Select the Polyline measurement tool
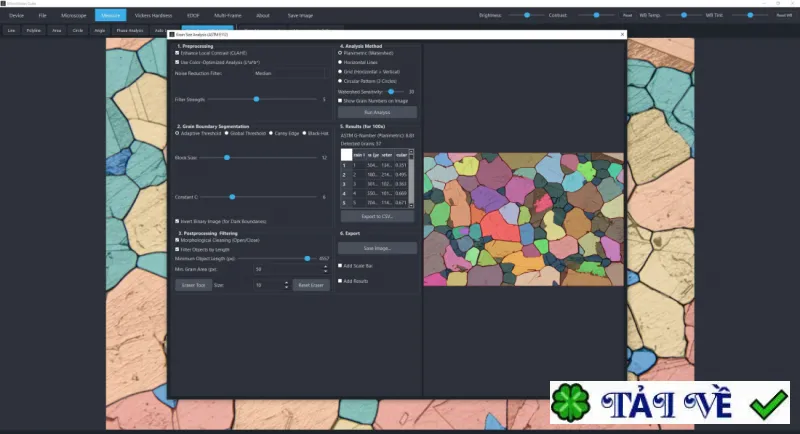This screenshot has width=800, height=434. point(34,31)
